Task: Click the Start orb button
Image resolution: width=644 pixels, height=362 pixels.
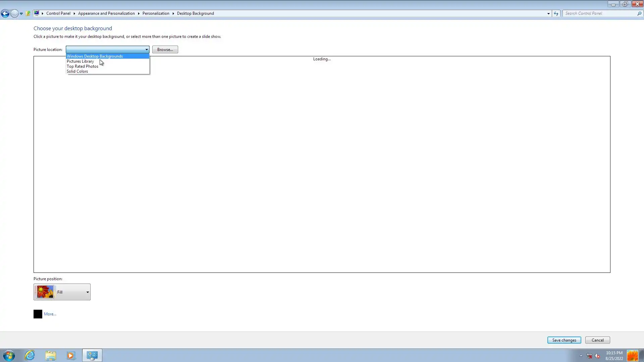Action: click(9, 355)
